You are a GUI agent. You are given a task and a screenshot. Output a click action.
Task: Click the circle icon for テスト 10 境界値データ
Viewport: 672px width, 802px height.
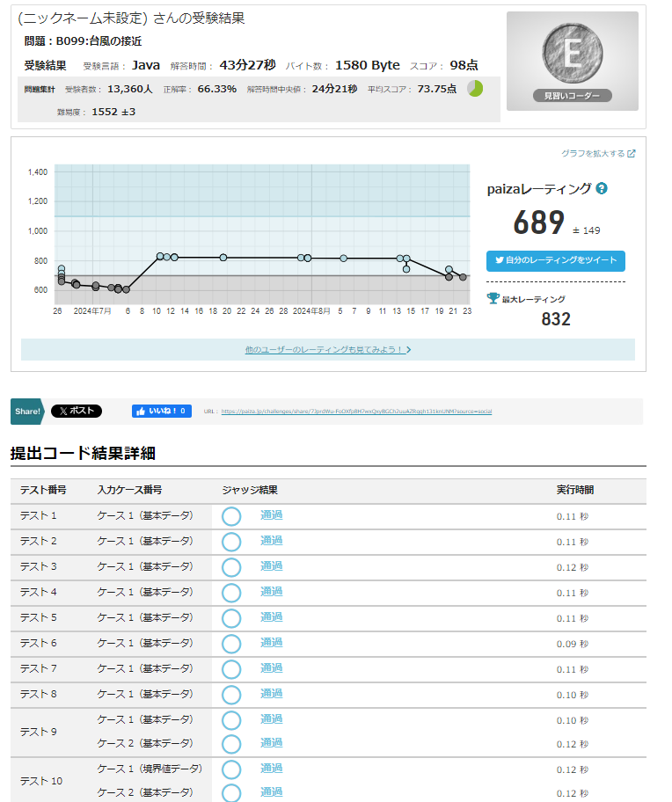[231, 769]
